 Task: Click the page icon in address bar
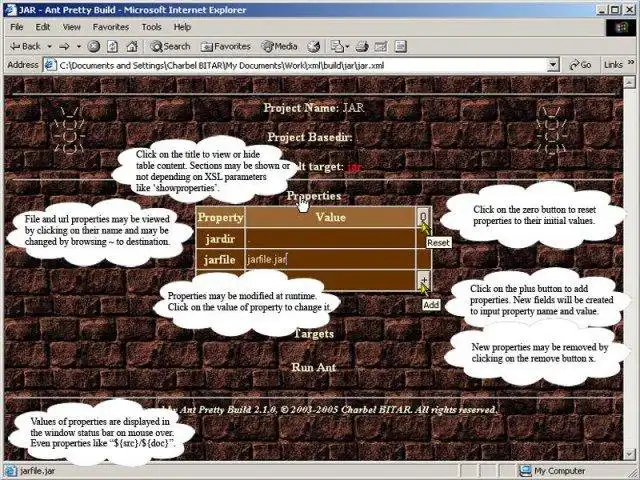coord(50,65)
